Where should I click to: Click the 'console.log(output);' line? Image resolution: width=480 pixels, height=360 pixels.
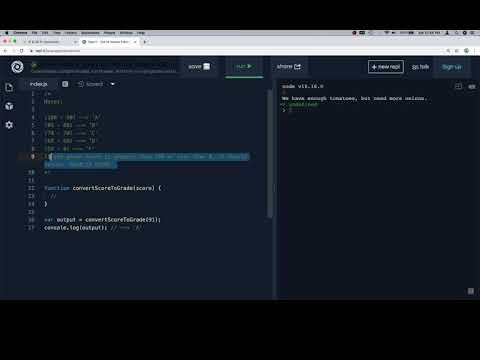pyautogui.click(x=75, y=228)
